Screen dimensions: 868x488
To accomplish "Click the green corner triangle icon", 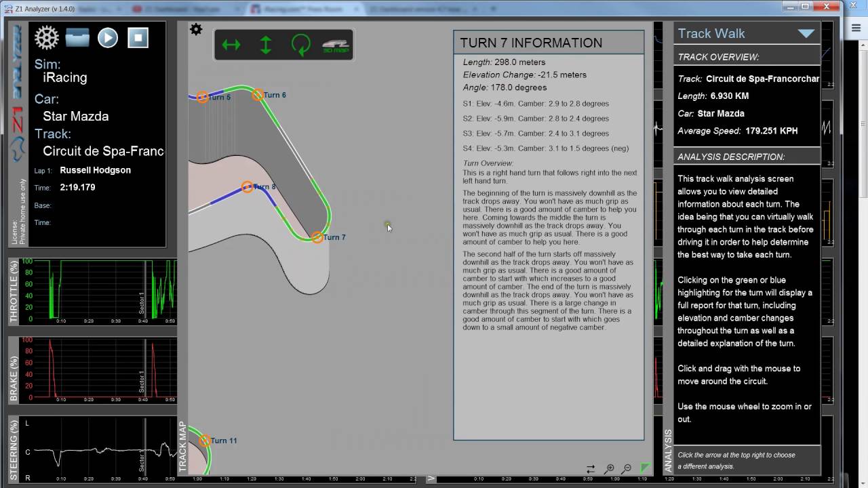I will [645, 468].
